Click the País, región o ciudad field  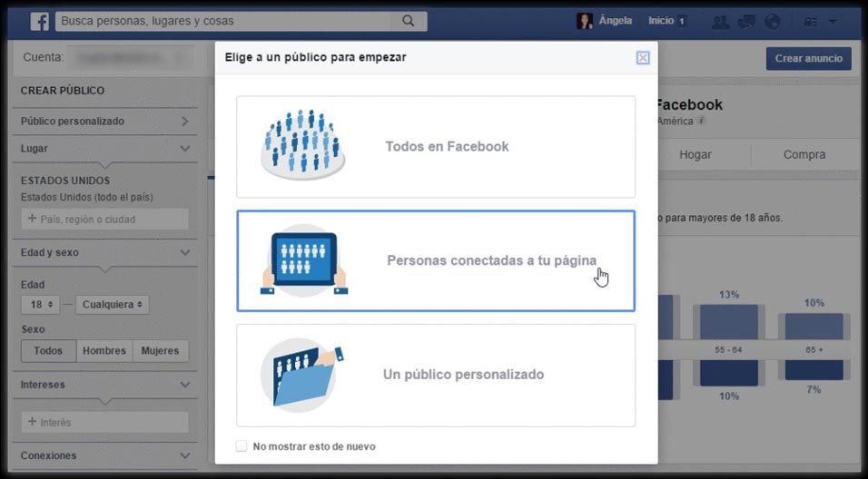(x=104, y=219)
